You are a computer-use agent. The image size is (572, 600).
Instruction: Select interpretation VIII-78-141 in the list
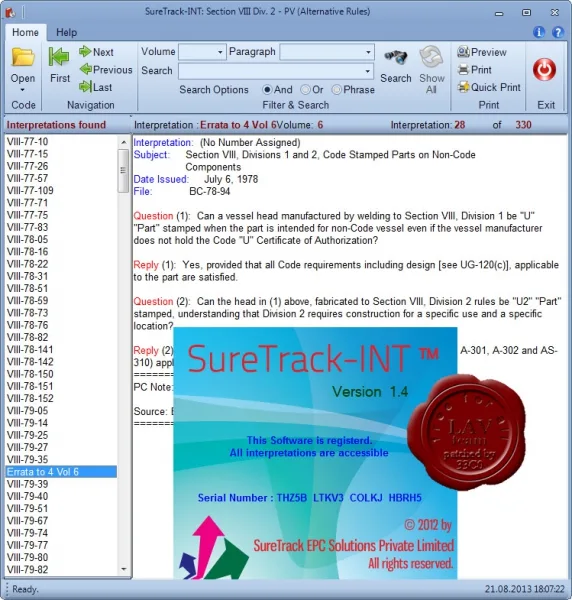pos(30,349)
